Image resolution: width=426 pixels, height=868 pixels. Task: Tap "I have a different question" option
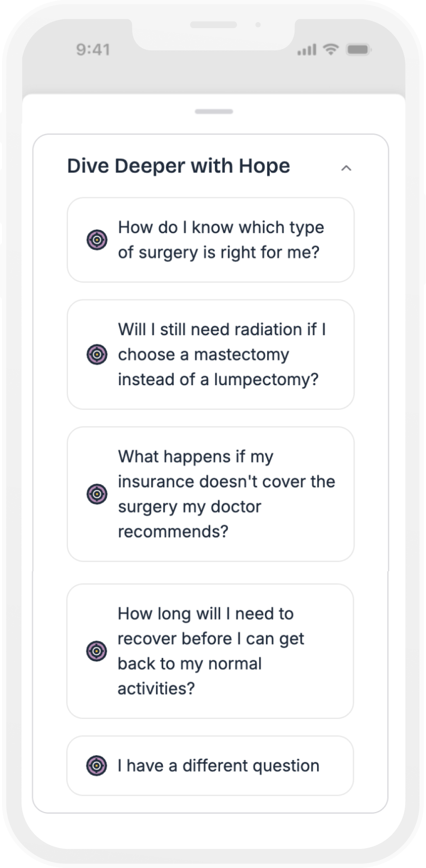pos(218,766)
